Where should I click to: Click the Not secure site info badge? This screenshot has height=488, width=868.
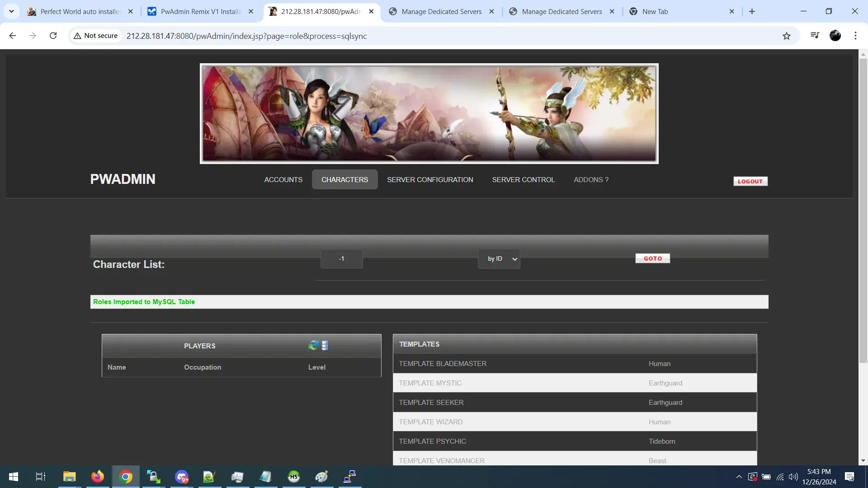[x=96, y=36]
